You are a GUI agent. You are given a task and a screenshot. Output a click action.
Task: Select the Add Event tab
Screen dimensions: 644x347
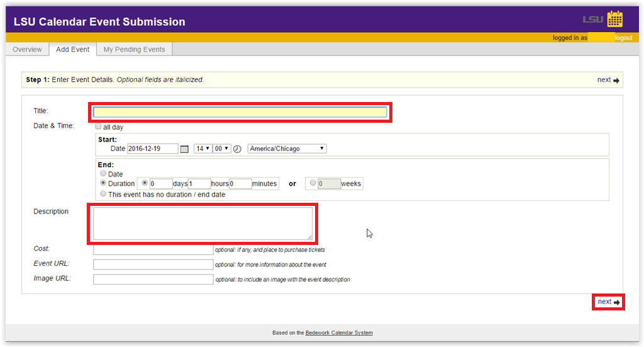pyautogui.click(x=73, y=49)
